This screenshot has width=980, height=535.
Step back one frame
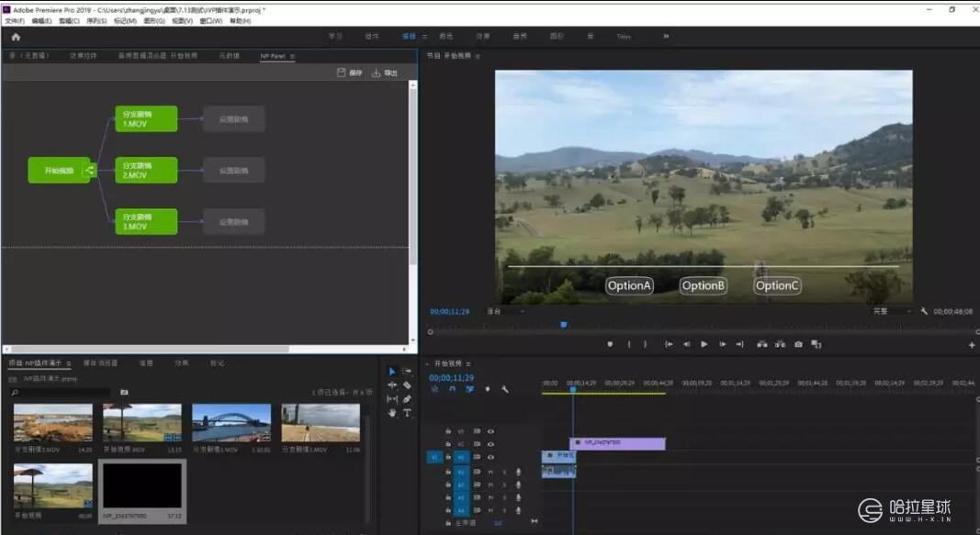686,344
